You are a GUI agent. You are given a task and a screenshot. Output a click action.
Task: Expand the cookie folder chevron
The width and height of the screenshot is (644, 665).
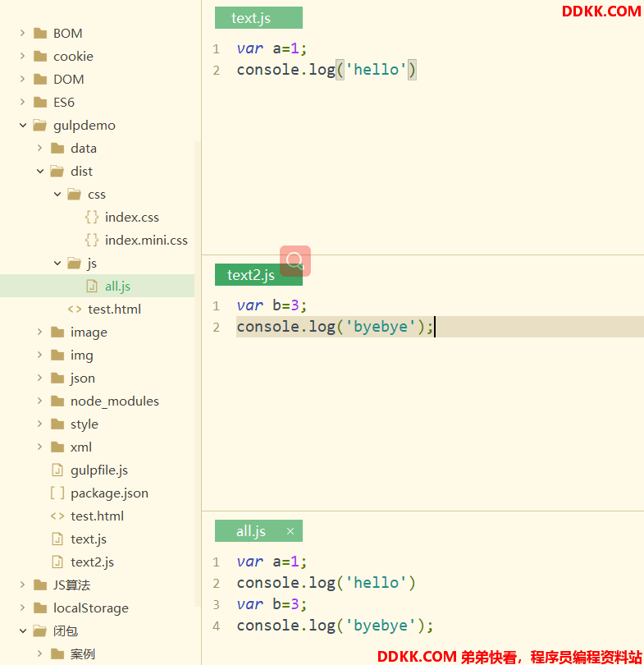click(22, 56)
